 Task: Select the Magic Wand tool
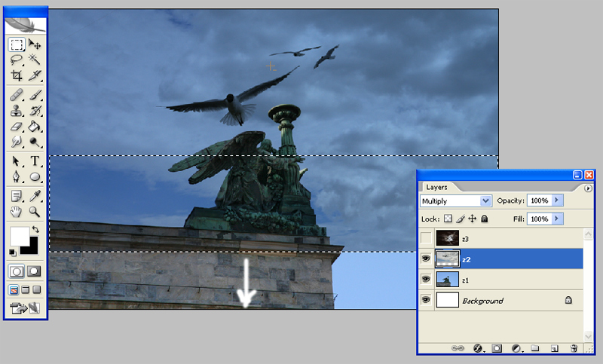click(35, 60)
